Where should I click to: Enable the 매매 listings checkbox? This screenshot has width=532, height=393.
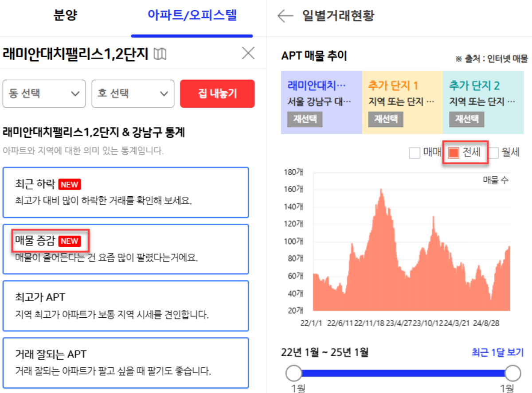pos(415,152)
